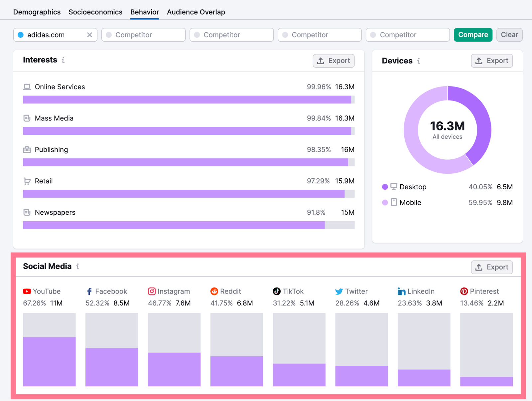Click the Clear button

[x=509, y=35]
